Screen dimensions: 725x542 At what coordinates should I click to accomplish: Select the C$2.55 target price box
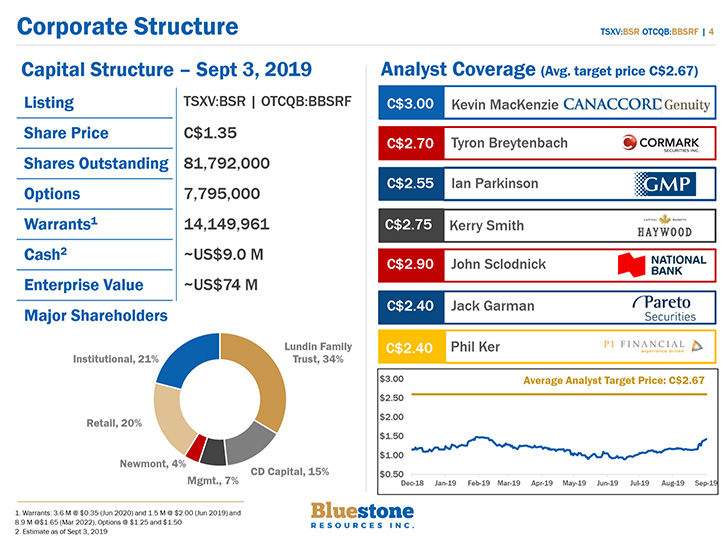coord(411,184)
